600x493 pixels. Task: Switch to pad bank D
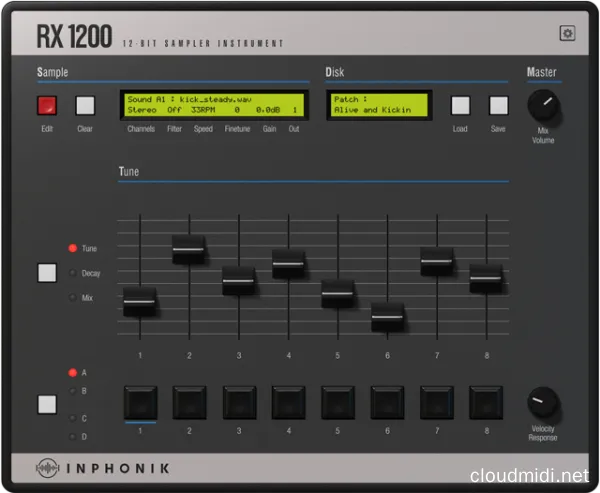click(x=73, y=436)
